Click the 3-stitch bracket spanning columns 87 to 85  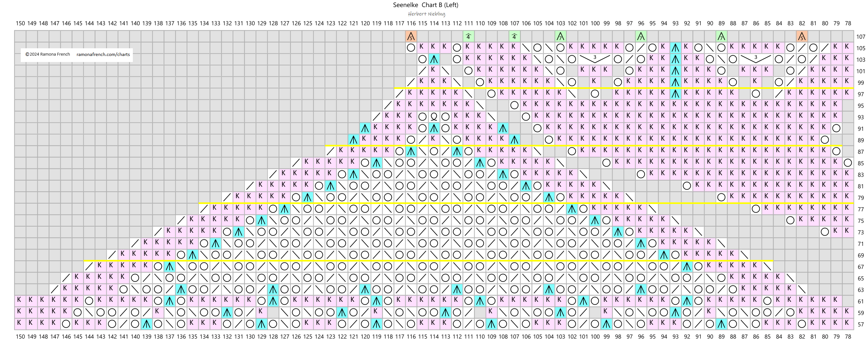coord(756,59)
